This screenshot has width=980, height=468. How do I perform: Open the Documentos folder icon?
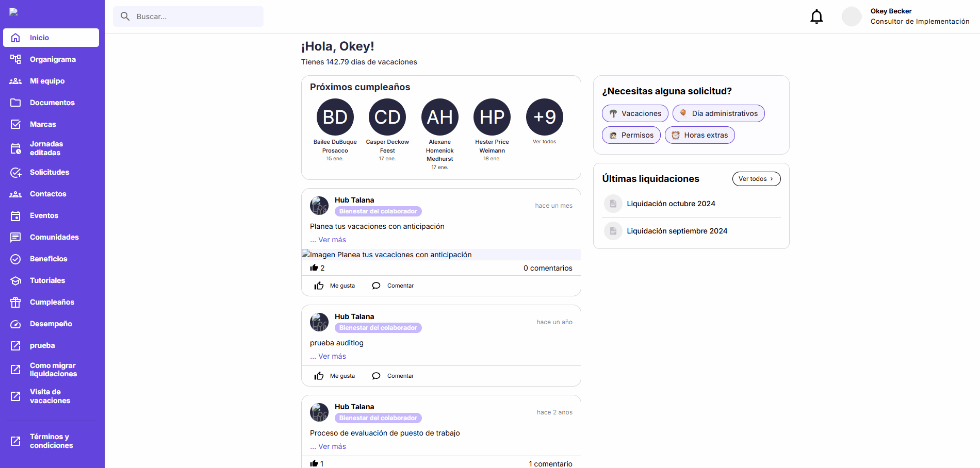tap(15, 103)
